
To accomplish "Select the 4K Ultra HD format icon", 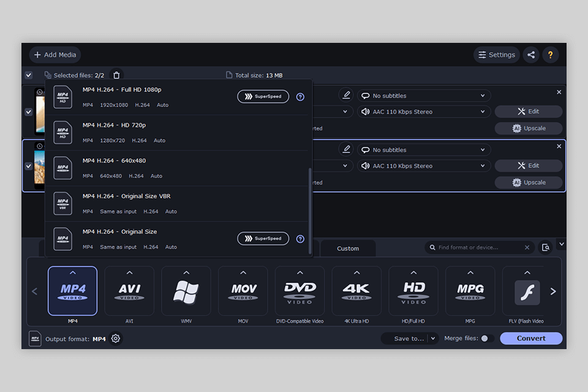I will [x=356, y=290].
